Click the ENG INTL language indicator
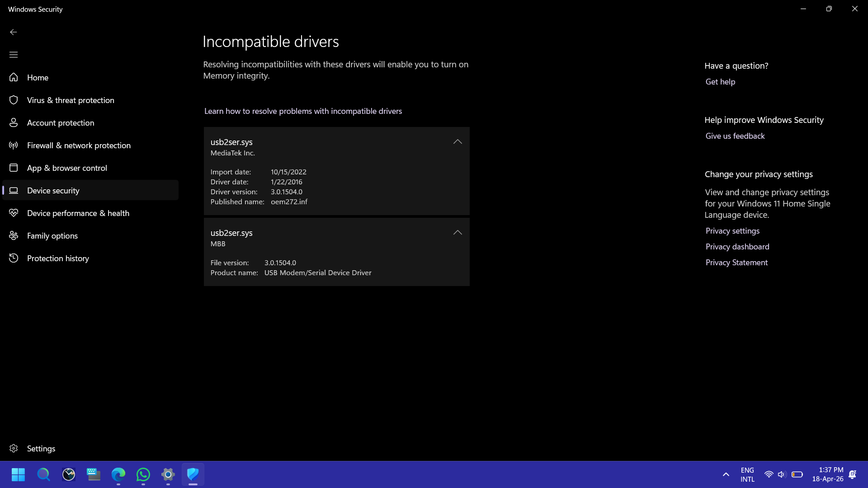 pyautogui.click(x=747, y=474)
